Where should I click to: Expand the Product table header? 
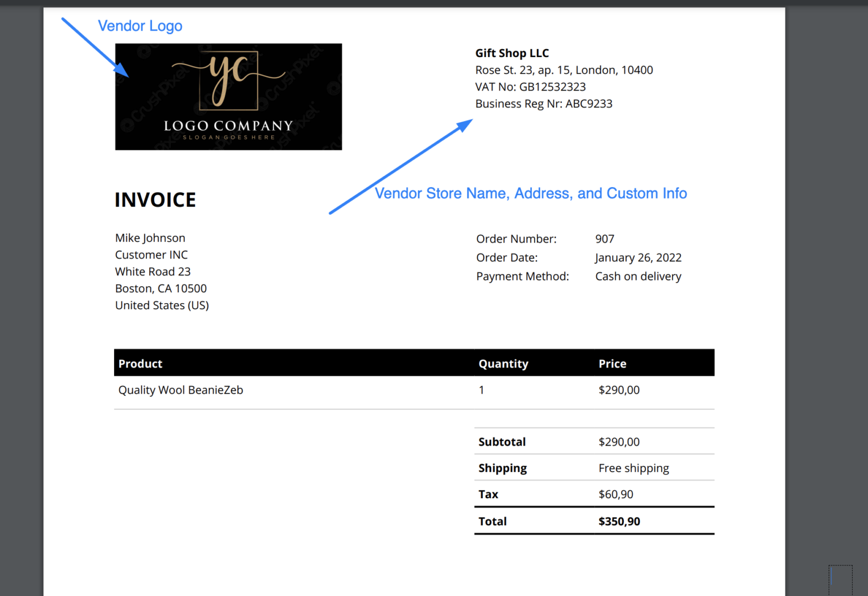click(140, 363)
